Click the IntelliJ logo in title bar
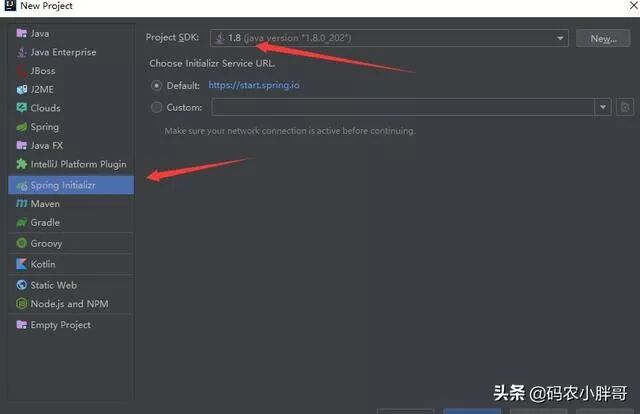Screen dimensions: 640x414 point(10,5)
